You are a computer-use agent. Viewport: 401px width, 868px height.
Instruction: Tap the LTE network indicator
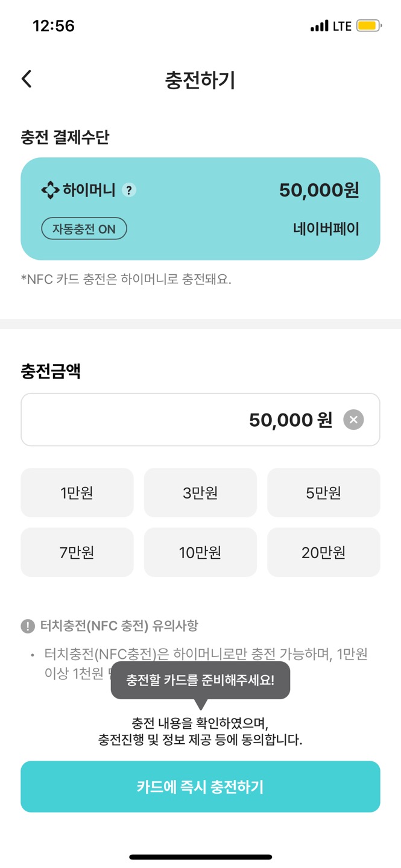point(341,26)
